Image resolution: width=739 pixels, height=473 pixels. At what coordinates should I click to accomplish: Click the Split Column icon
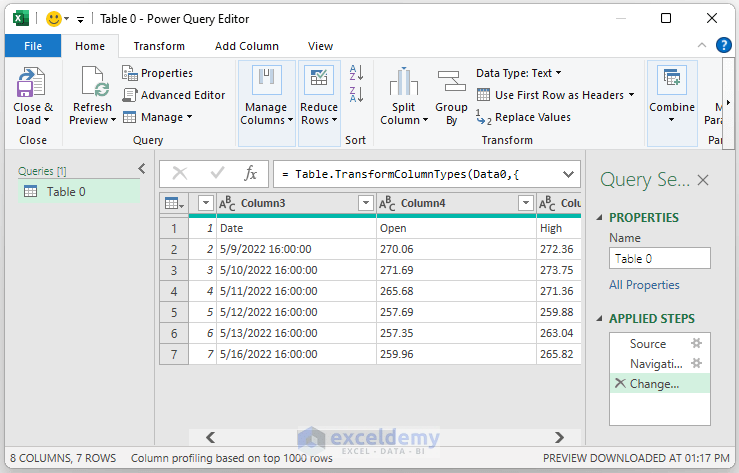tap(403, 81)
